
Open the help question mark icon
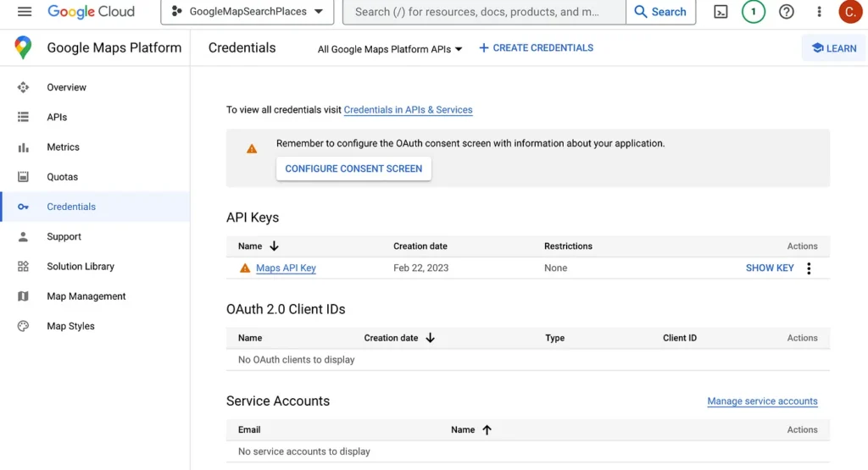pos(786,12)
